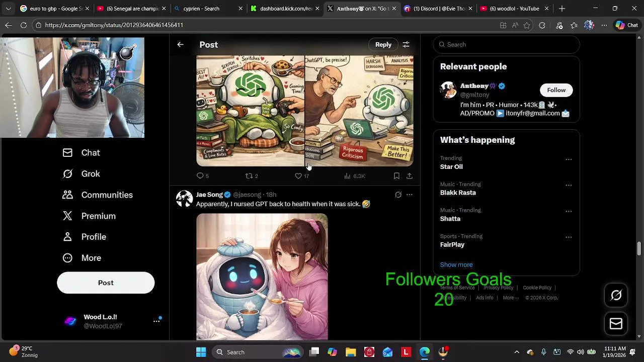The height and width of the screenshot is (362, 644).
Task: Like the post with 17 likes
Action: click(x=302, y=176)
